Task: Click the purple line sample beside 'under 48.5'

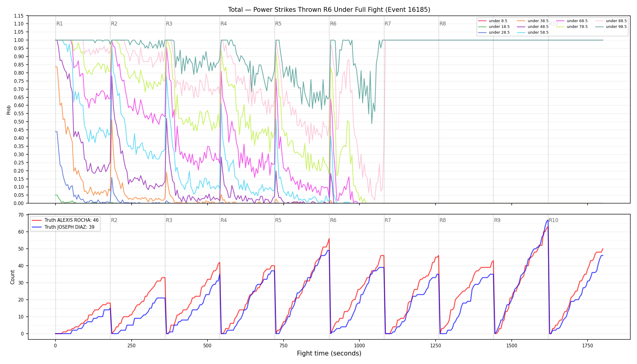Action: coord(521,27)
